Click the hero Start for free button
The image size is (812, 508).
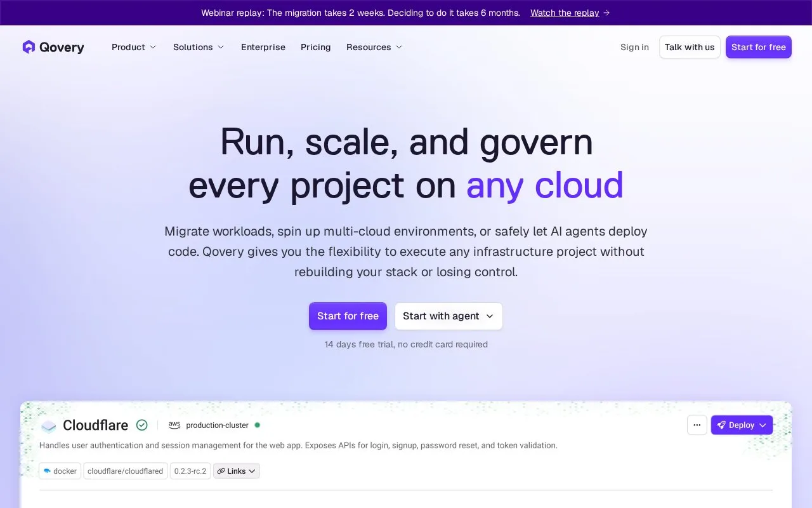point(348,316)
